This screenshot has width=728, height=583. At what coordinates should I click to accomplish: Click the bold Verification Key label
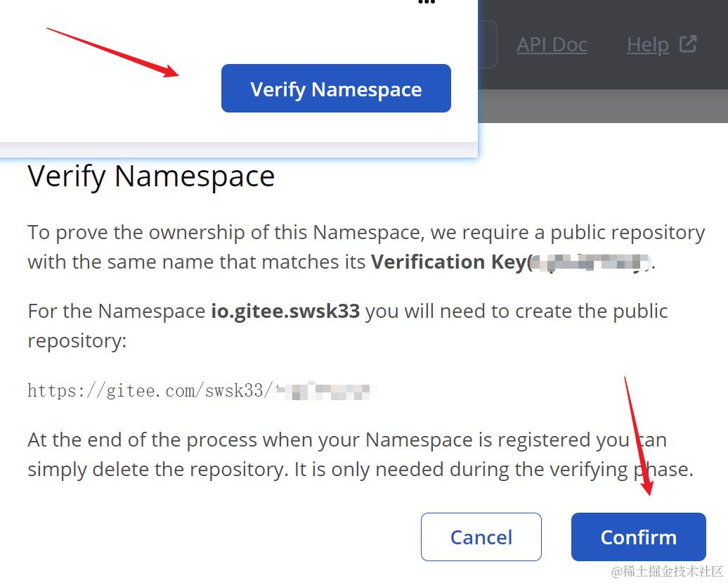[x=451, y=262]
